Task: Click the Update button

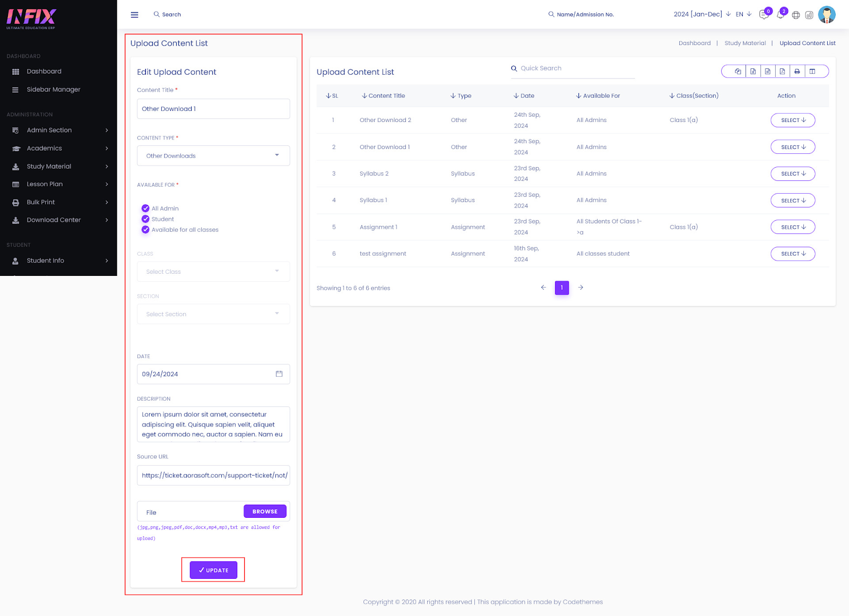Action: [213, 570]
